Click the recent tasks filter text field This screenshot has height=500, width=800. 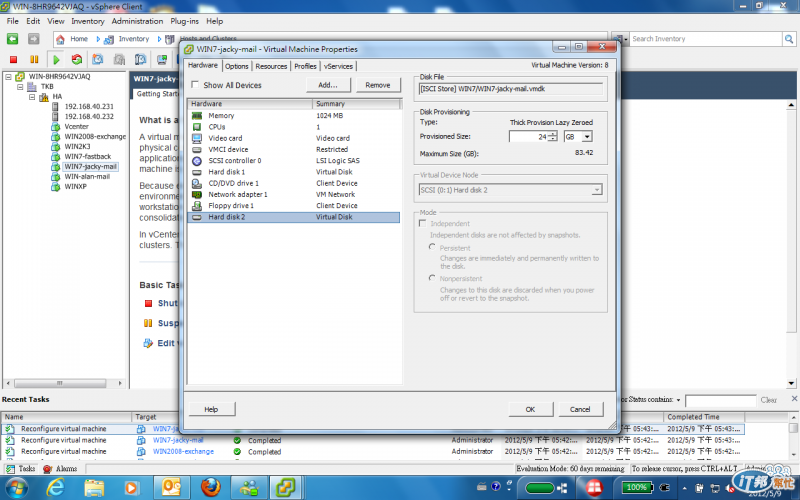pyautogui.click(x=720, y=401)
